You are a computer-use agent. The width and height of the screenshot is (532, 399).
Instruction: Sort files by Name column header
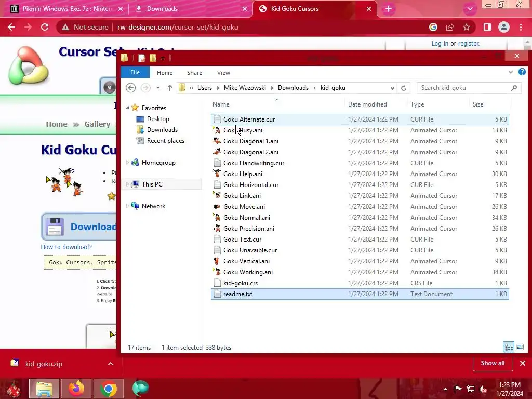coord(277,104)
